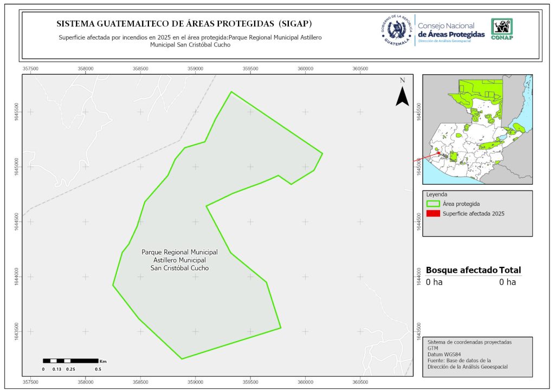Click the green CONAP logo

[501, 29]
